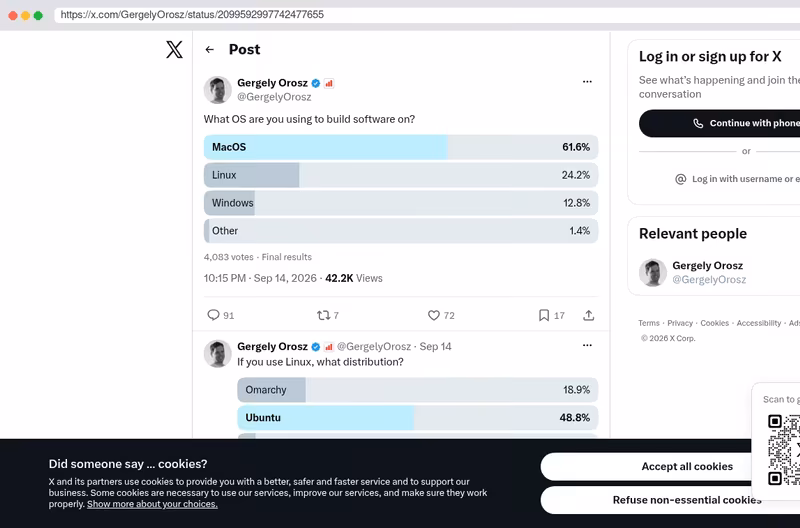
Task: Focus the browser address bar URL
Action: click(x=192, y=15)
